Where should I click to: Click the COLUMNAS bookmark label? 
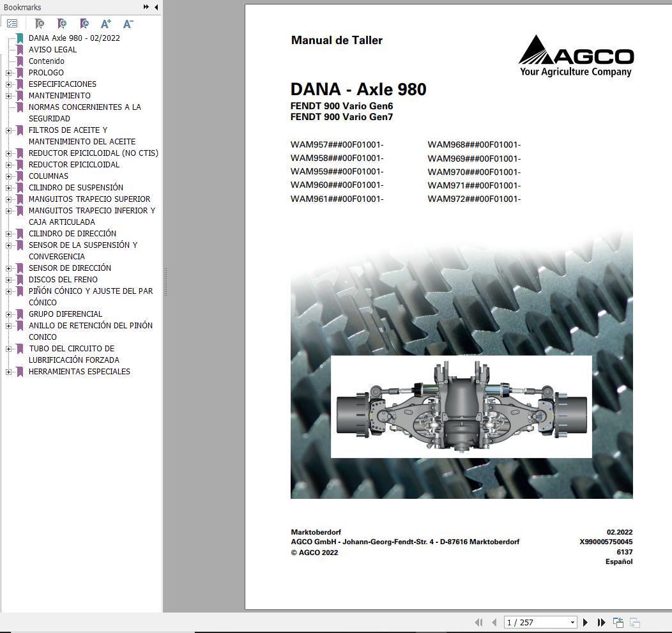click(x=49, y=176)
